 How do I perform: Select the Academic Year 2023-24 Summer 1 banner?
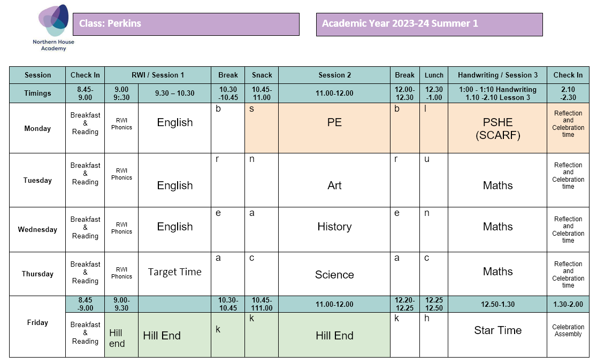click(429, 24)
